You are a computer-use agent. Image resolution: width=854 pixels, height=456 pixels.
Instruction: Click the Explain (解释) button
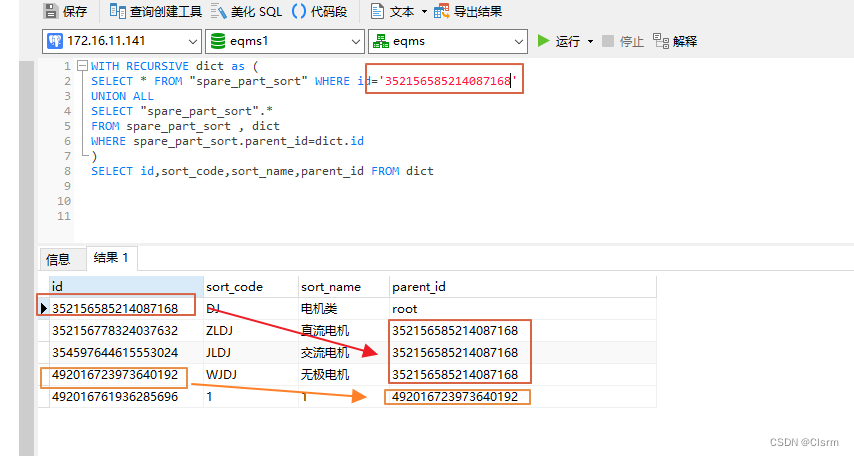tap(675, 41)
